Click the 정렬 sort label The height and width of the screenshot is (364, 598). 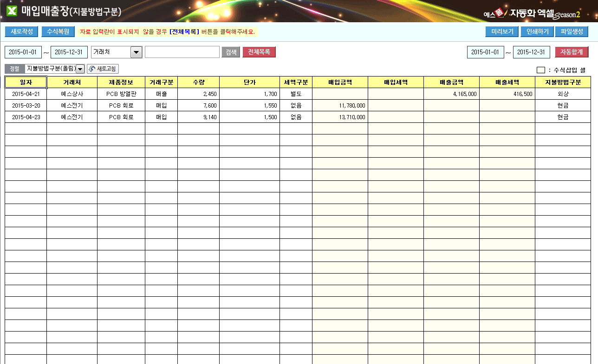15,69
